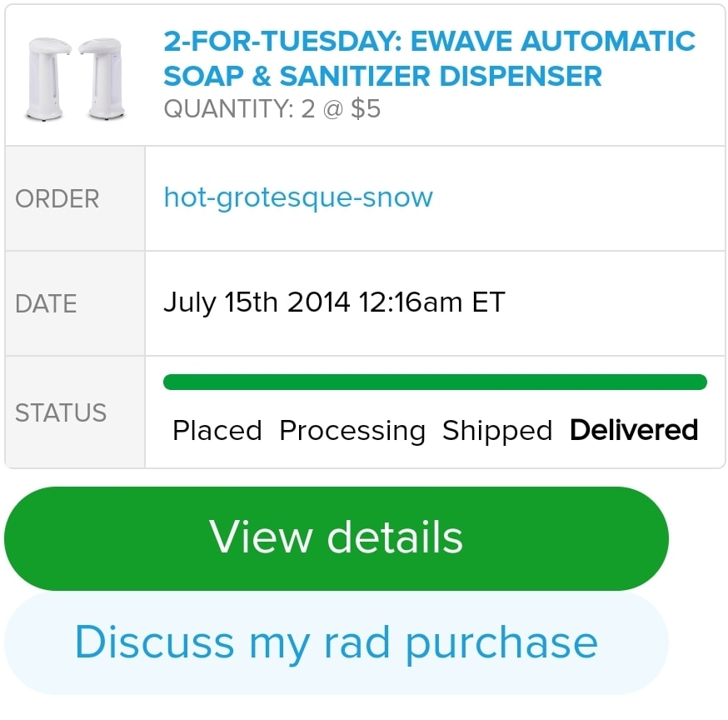Select the STATUS row label

tap(61, 413)
